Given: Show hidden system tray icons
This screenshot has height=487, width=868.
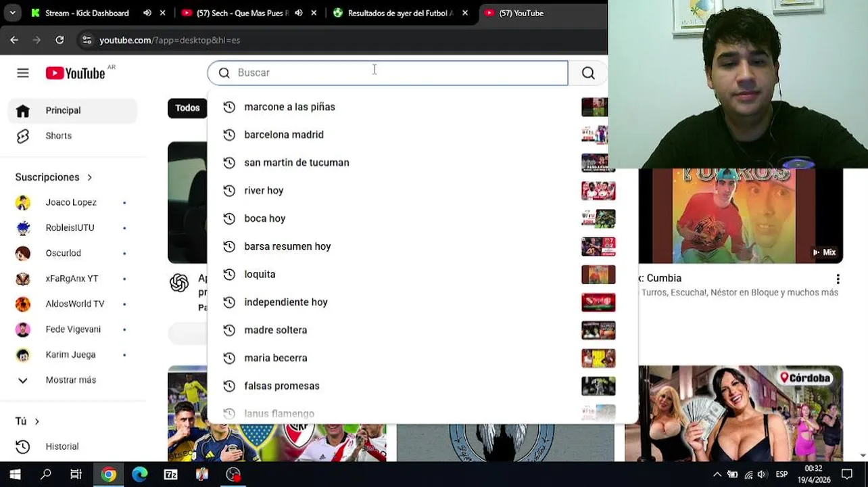Looking at the screenshot, I should pos(717,474).
